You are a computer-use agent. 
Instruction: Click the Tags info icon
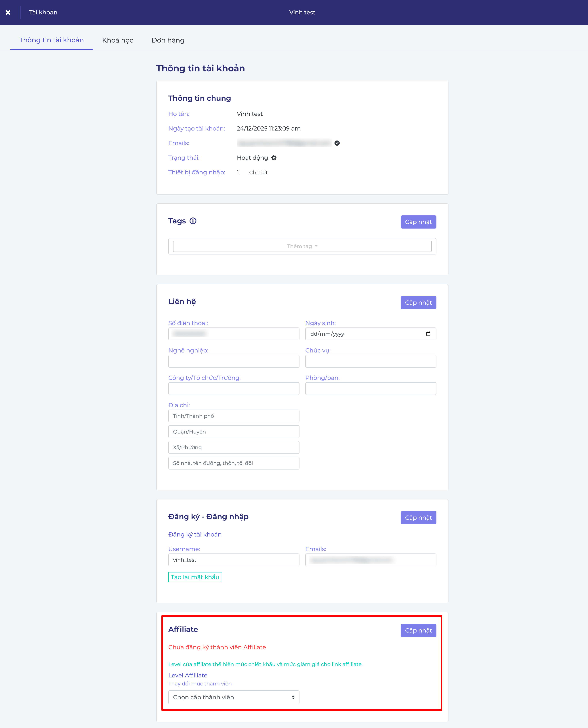pos(193,221)
